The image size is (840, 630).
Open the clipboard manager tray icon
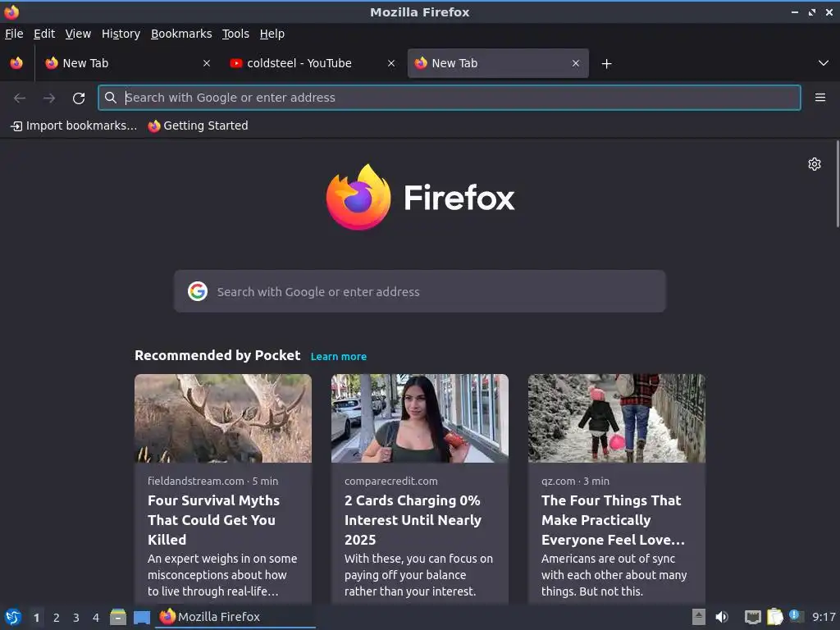pyautogui.click(x=774, y=617)
